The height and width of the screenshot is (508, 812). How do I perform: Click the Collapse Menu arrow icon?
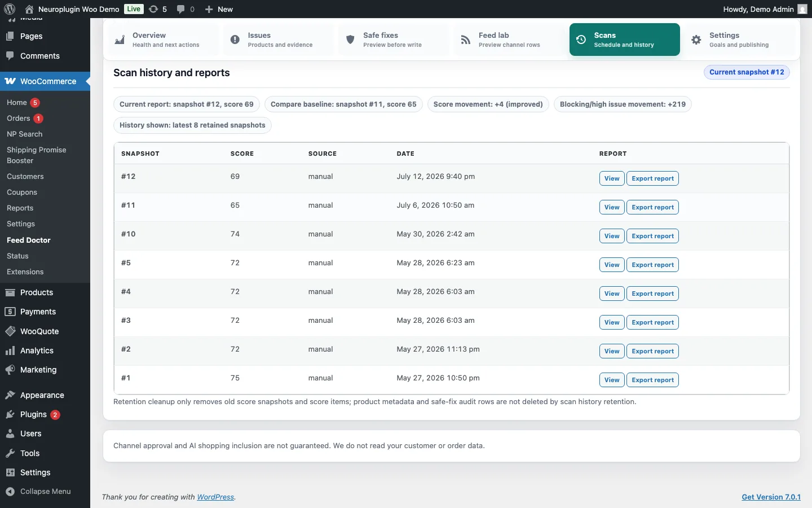[x=10, y=492]
